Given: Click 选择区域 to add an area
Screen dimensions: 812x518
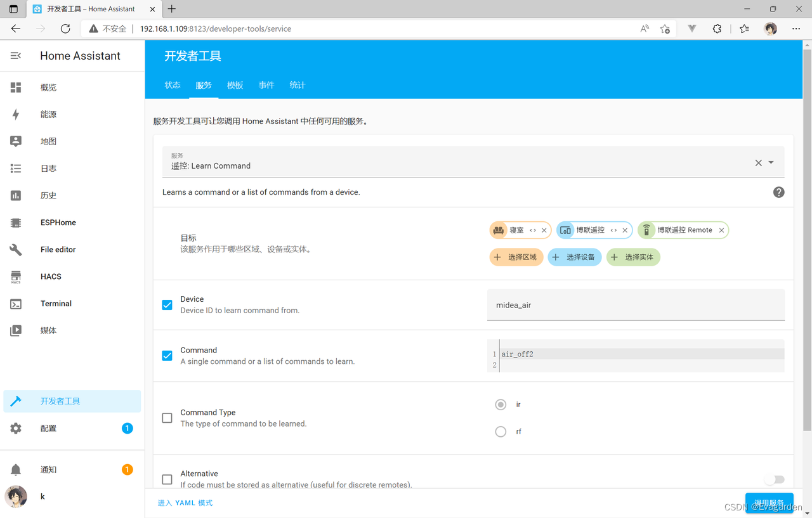Looking at the screenshot, I should (x=516, y=257).
